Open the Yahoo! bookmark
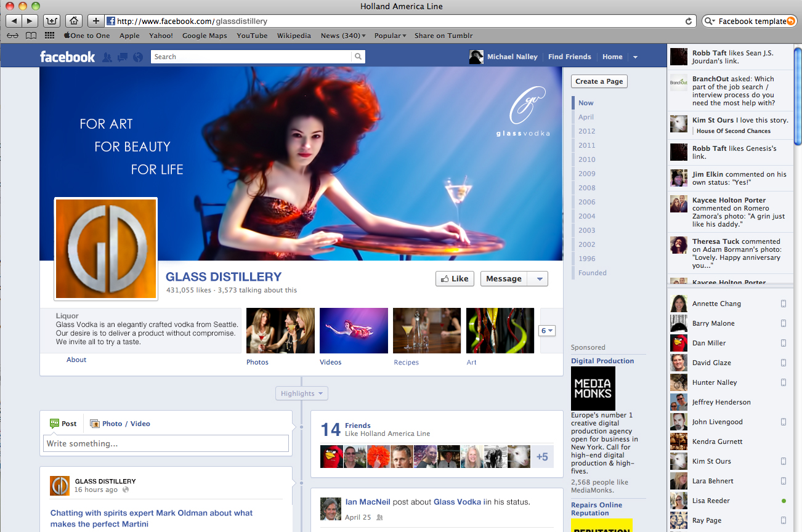 tap(161, 36)
